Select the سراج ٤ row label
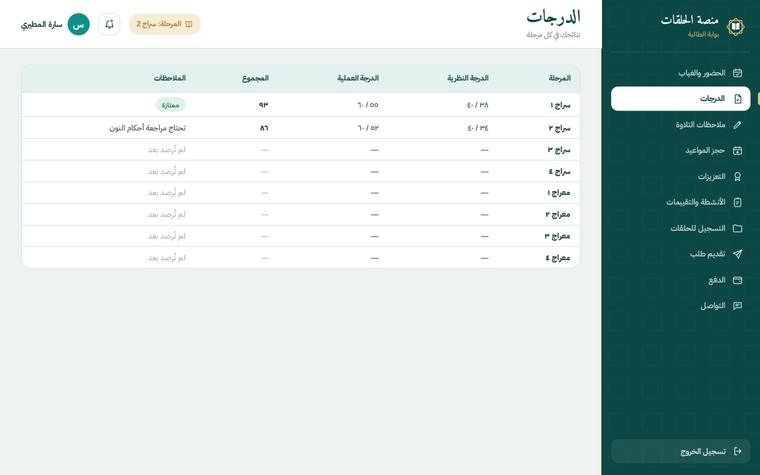 coord(560,172)
